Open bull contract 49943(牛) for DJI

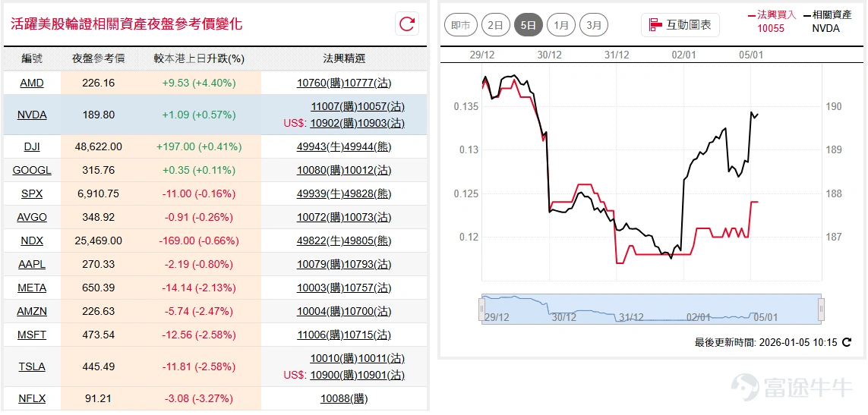pos(320,146)
